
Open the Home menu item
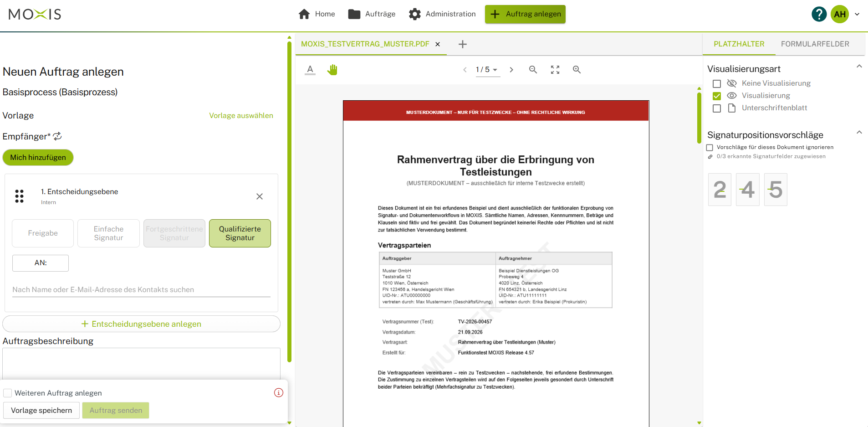317,14
